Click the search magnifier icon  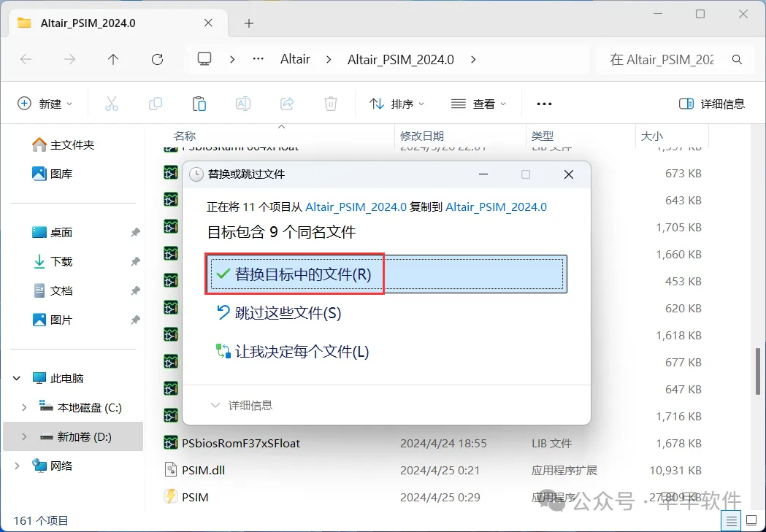coord(738,60)
